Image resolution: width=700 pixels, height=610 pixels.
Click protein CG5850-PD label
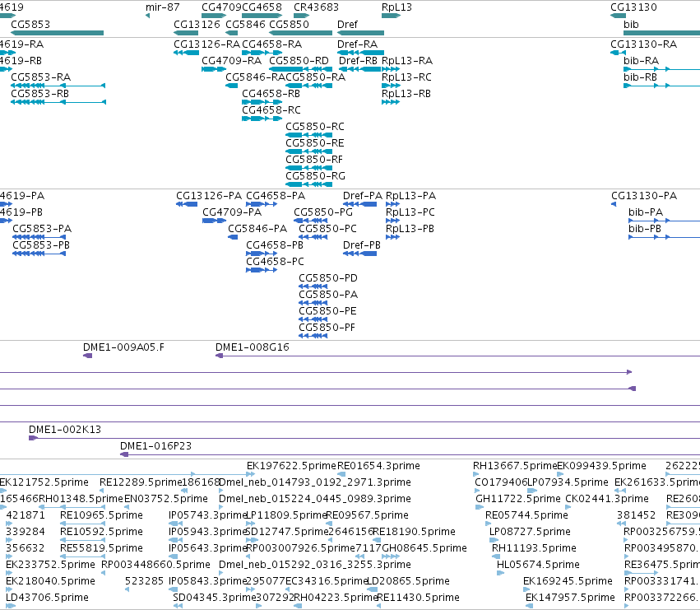click(x=328, y=279)
